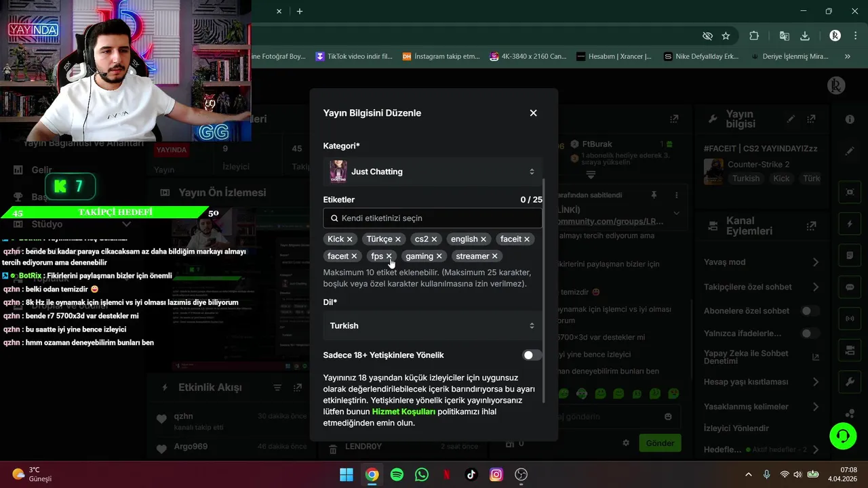Screen dimensions: 868x488
Task: Open a new Chrome tab
Action: pyautogui.click(x=300, y=11)
